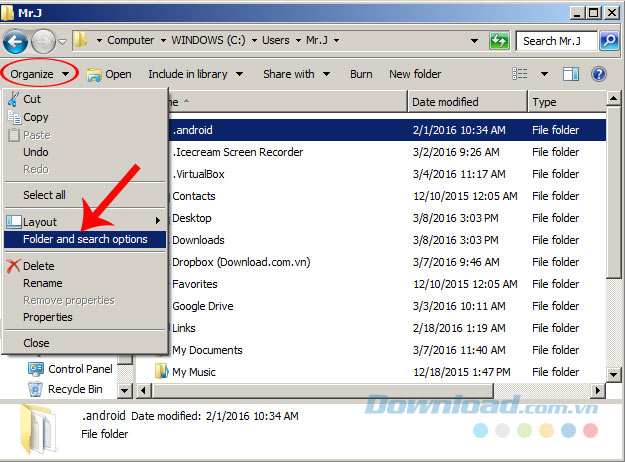Click the Control Panel icon in navigation pane
The image size is (625, 462).
[35, 369]
